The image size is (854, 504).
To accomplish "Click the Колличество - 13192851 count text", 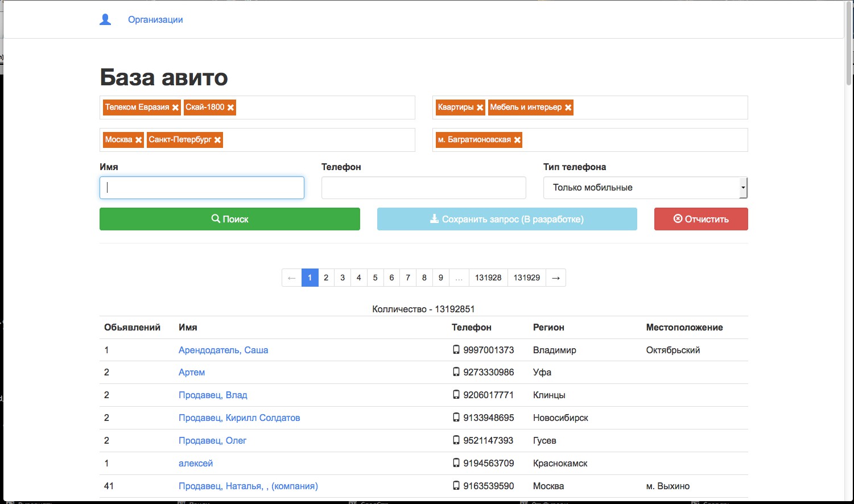I will click(x=423, y=309).
